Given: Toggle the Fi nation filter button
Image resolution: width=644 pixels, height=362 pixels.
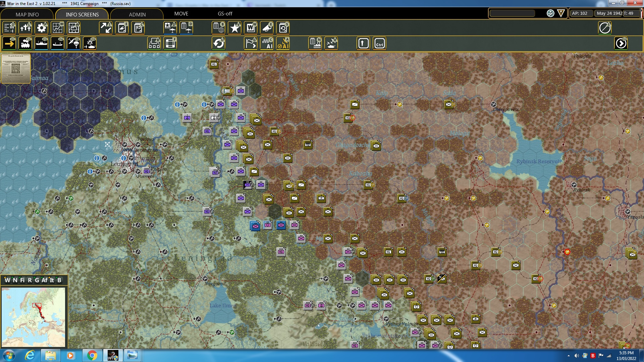Looking at the screenshot, I should point(22,280).
